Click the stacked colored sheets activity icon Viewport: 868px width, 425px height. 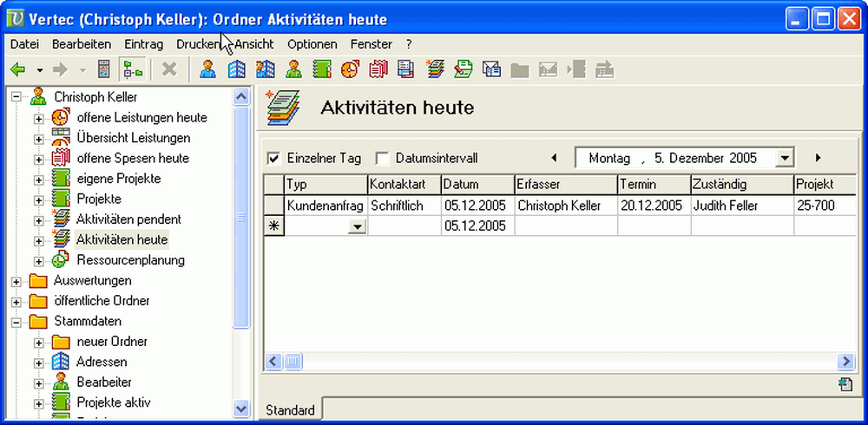[435, 69]
